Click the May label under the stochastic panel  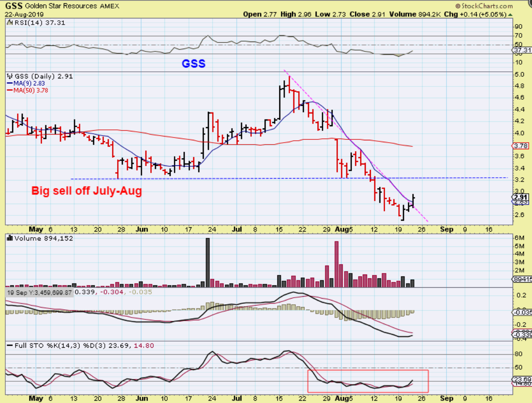(36, 398)
